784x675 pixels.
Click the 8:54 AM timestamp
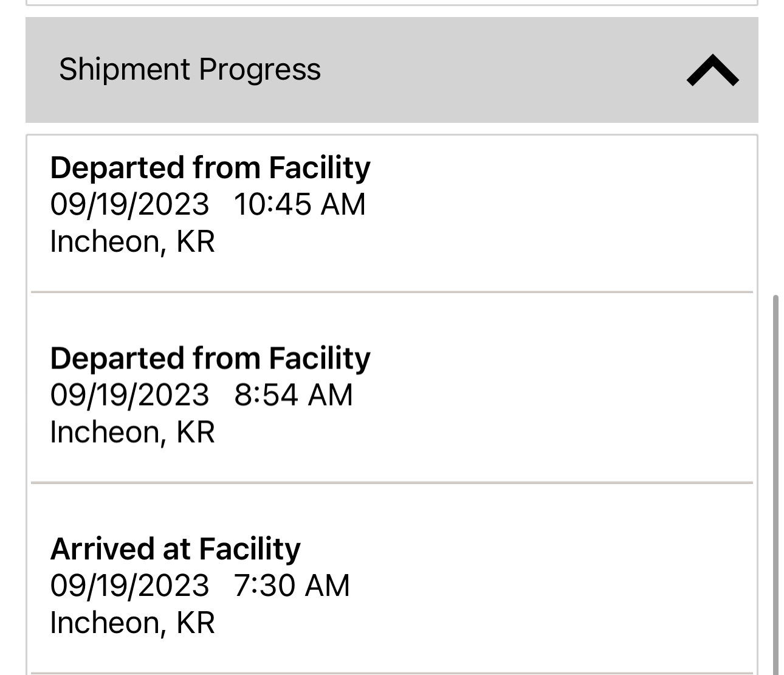click(294, 395)
